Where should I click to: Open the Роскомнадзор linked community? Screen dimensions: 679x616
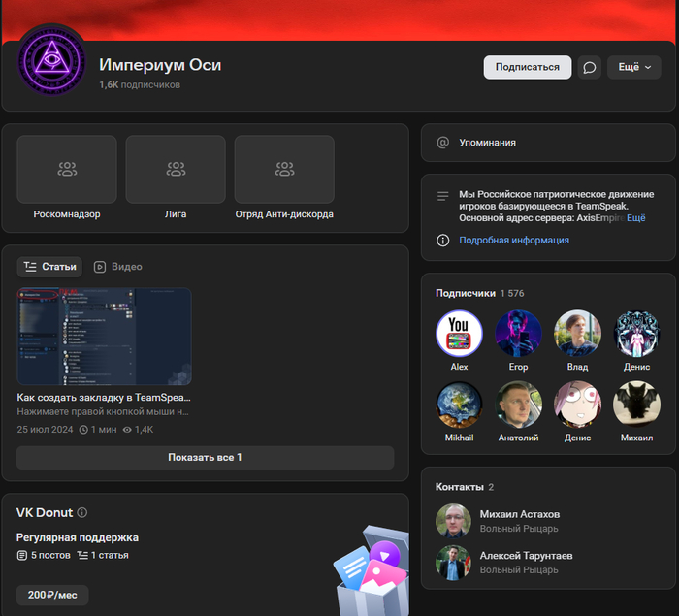coord(66,170)
